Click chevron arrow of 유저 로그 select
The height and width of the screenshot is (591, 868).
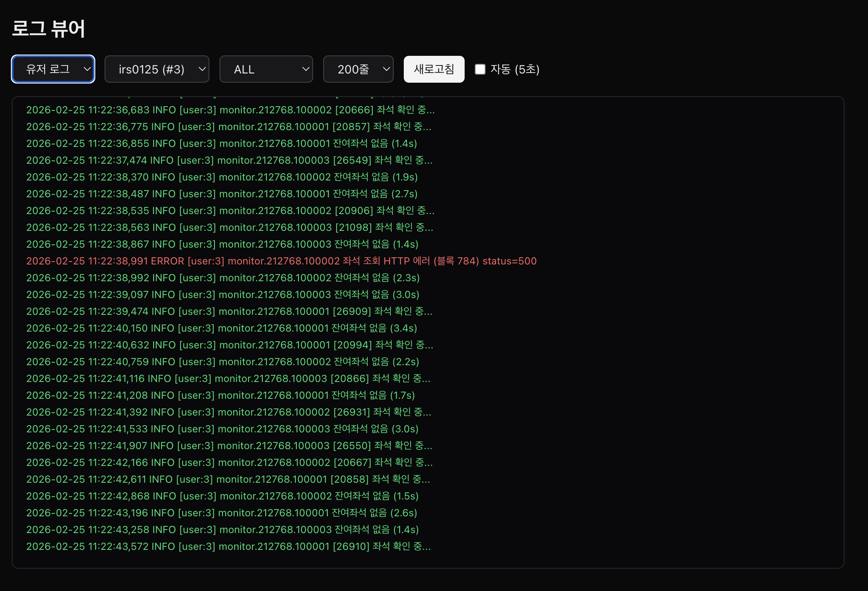coord(87,69)
